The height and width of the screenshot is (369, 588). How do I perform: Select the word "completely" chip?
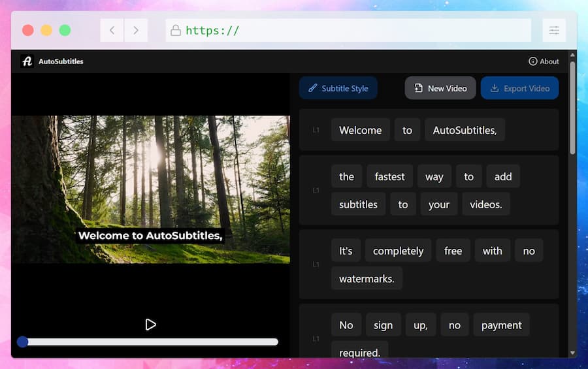coord(398,251)
